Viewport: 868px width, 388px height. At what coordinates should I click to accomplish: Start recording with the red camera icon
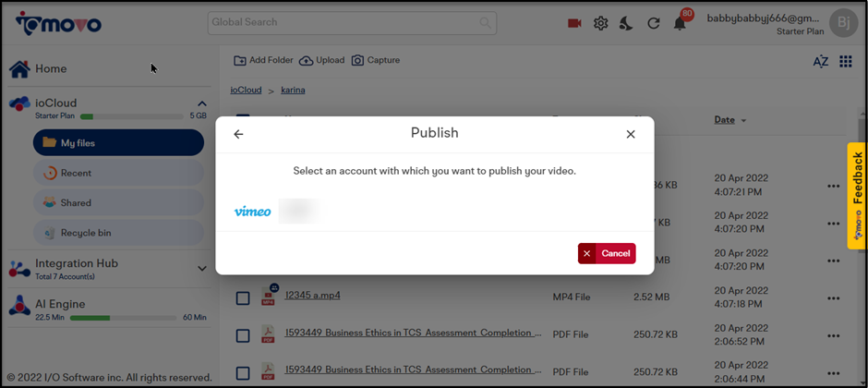(x=574, y=23)
